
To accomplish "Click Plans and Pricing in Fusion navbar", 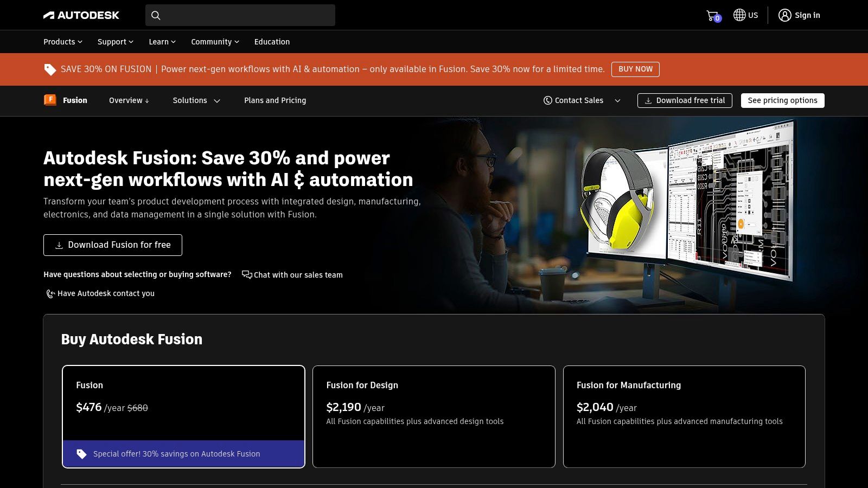I will [275, 100].
